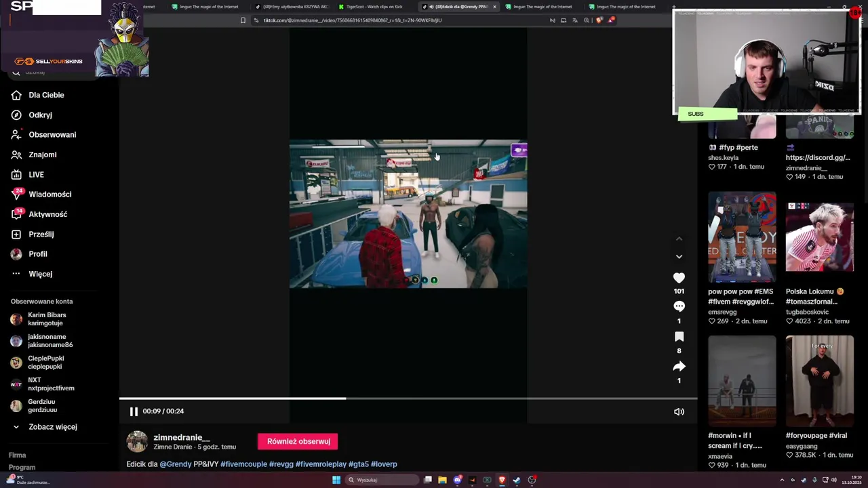Open Wiadomości messages inbox
This screenshot has height=488, width=868.
[41, 195]
